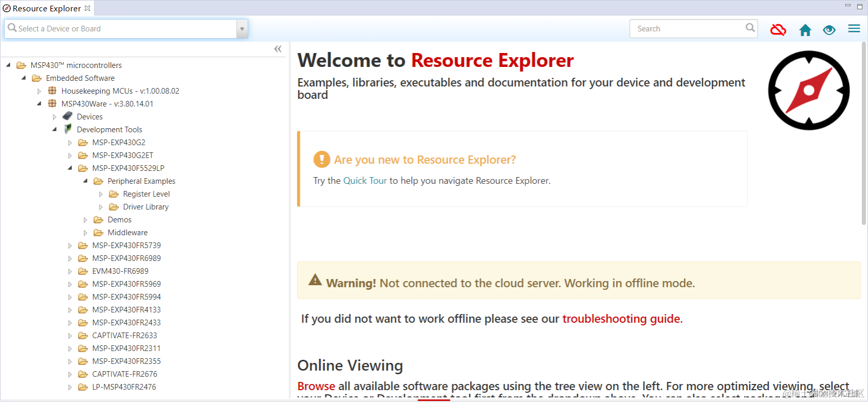Open the troubleshooting guide link
The width and height of the screenshot is (868, 402).
coord(622,319)
